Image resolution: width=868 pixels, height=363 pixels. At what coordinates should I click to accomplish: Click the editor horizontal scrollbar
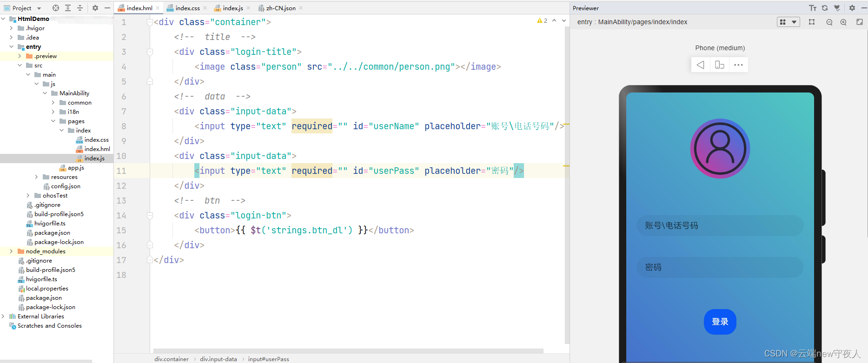pos(348,350)
